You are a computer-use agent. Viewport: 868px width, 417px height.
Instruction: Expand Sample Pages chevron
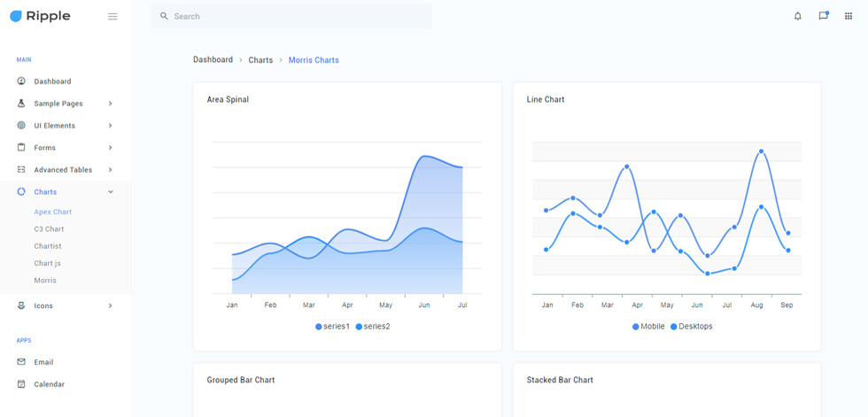[x=110, y=104]
